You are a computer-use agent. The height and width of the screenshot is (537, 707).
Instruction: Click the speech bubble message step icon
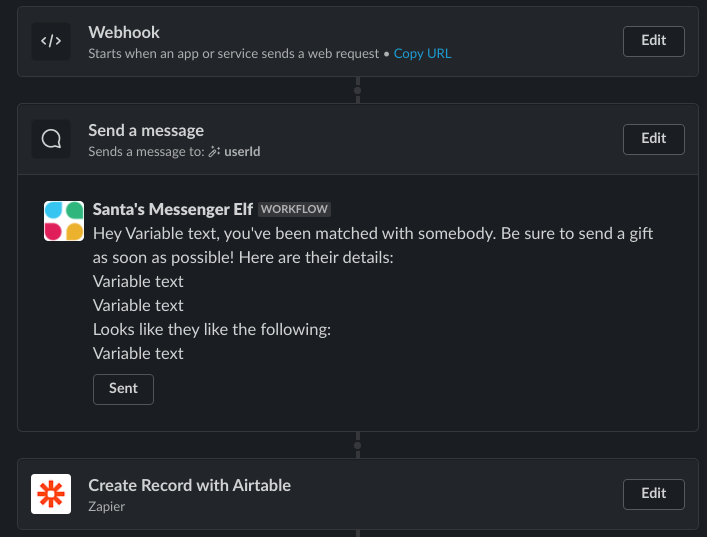[51, 139]
